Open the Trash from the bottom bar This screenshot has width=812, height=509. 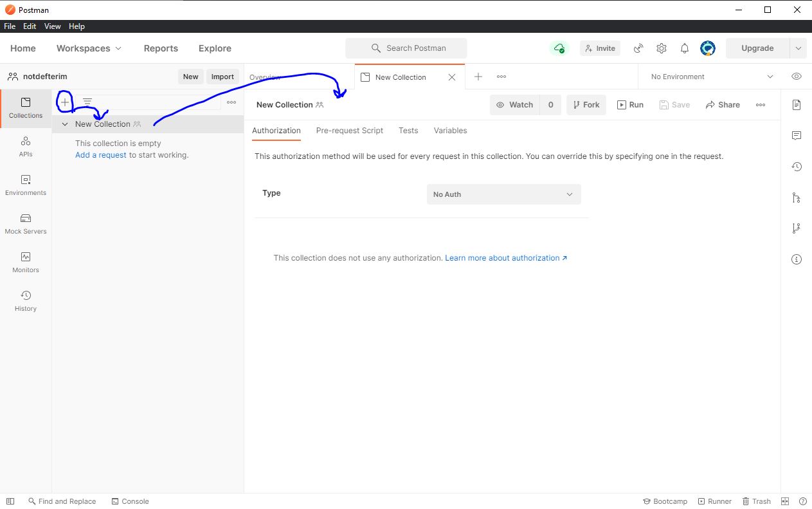(x=757, y=501)
